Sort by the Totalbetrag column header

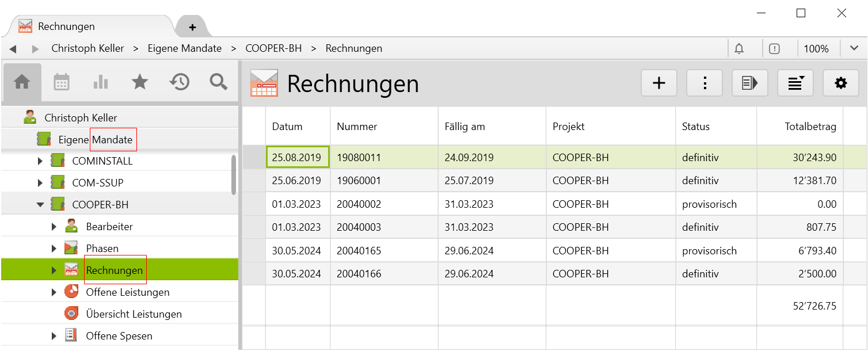[x=810, y=127]
